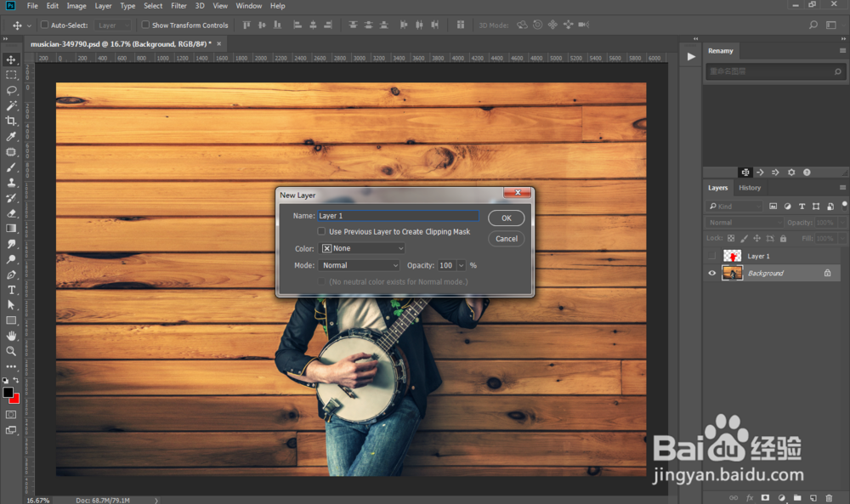
Task: Check Use Previous Layer to Create Clipping Mask
Action: click(321, 231)
